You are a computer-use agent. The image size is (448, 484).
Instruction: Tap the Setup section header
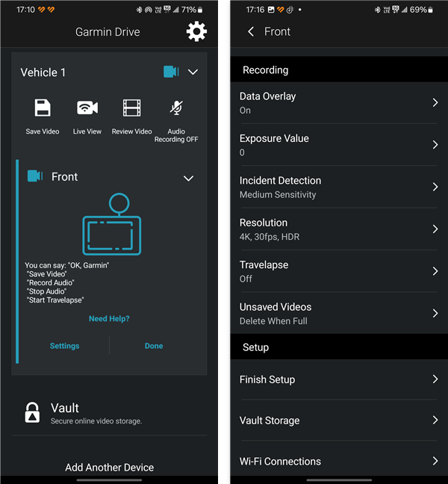click(x=339, y=347)
